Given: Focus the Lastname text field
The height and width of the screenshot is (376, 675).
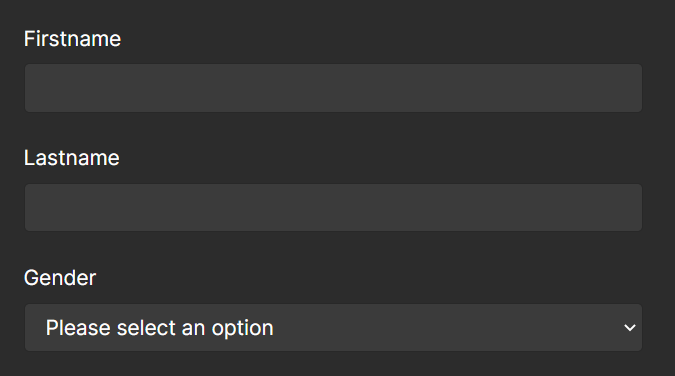Looking at the screenshot, I should [x=333, y=208].
